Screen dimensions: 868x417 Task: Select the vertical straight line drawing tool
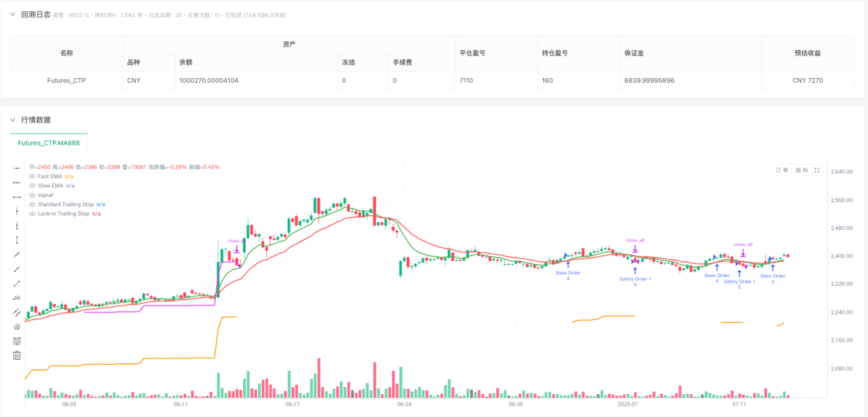coord(17,211)
